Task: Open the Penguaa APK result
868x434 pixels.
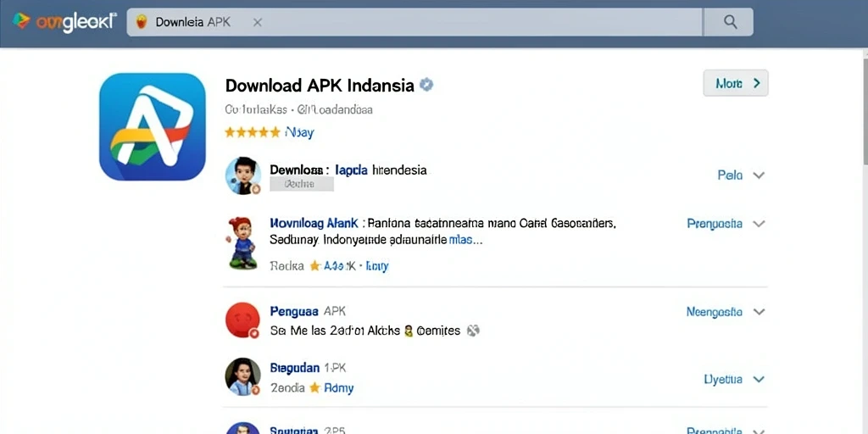Action: pyautogui.click(x=308, y=312)
